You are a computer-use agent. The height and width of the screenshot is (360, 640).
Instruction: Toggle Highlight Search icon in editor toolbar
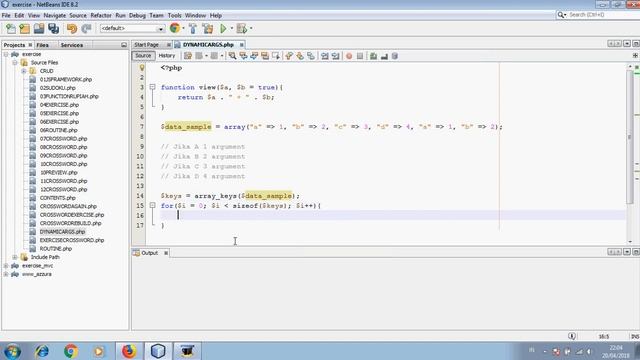point(265,56)
